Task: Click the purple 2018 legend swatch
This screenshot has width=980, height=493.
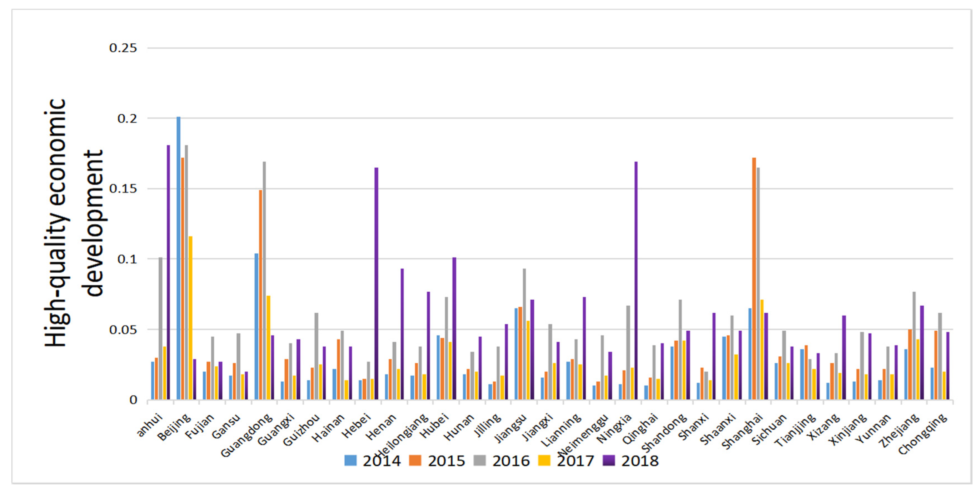Action: [x=609, y=460]
